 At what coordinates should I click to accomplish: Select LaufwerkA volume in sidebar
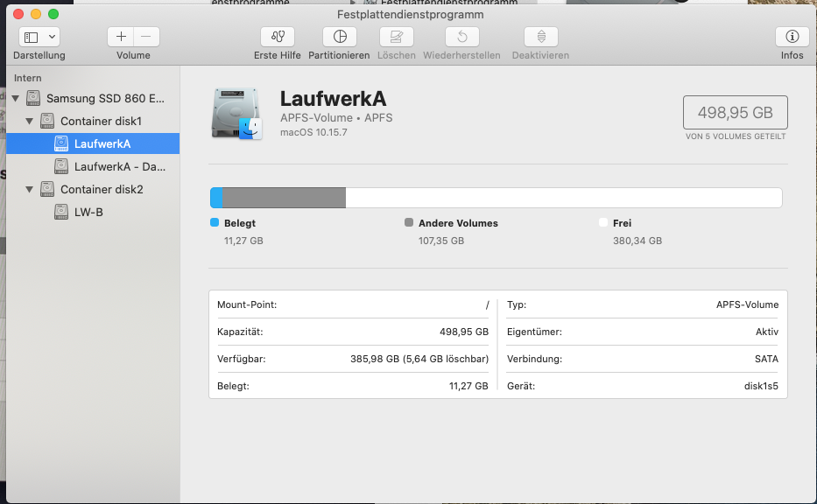tap(102, 143)
